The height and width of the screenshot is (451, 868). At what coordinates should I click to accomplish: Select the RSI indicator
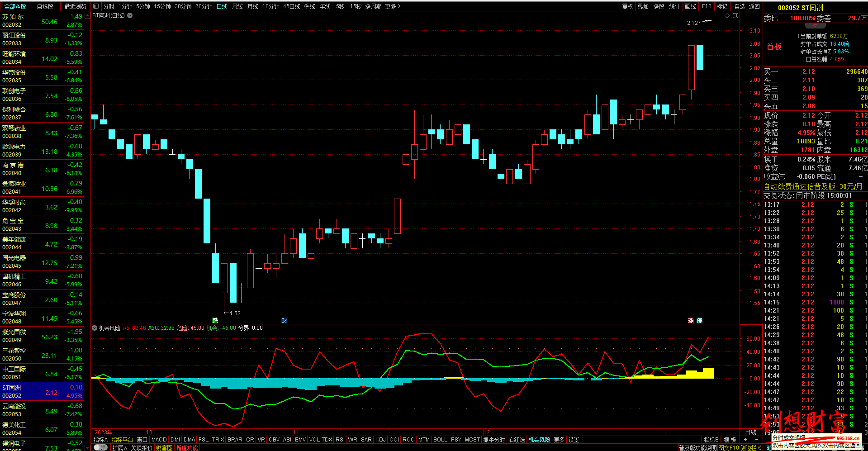(340, 439)
